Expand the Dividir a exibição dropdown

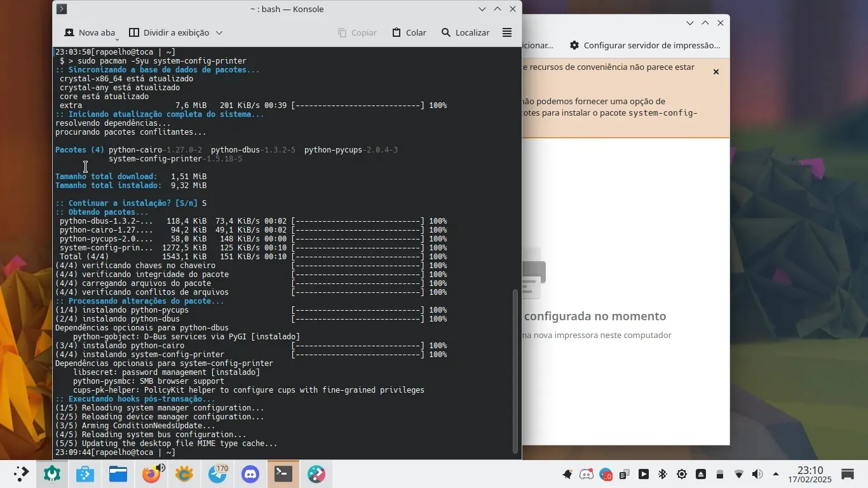219,32
